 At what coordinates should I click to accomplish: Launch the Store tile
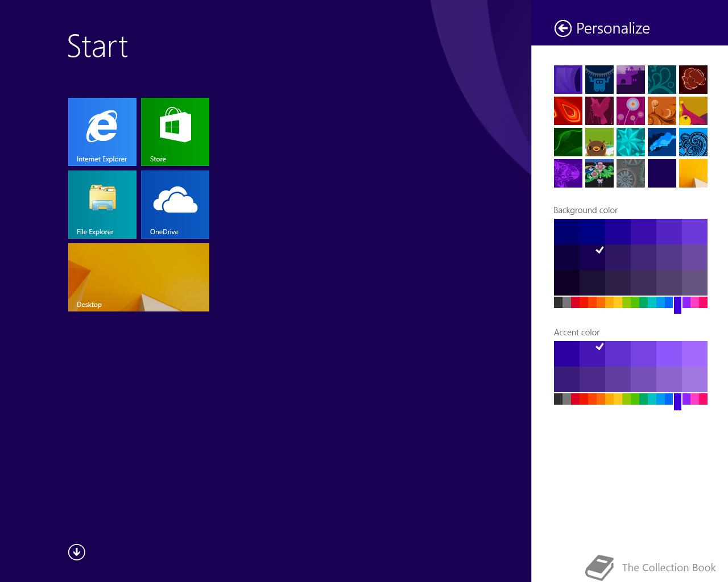pos(175,132)
